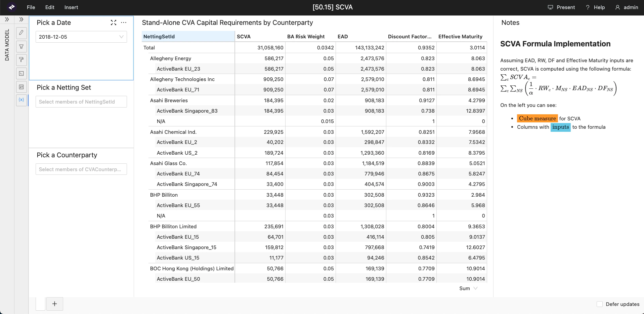Select the ActiveBank EU_71 row

[178, 90]
